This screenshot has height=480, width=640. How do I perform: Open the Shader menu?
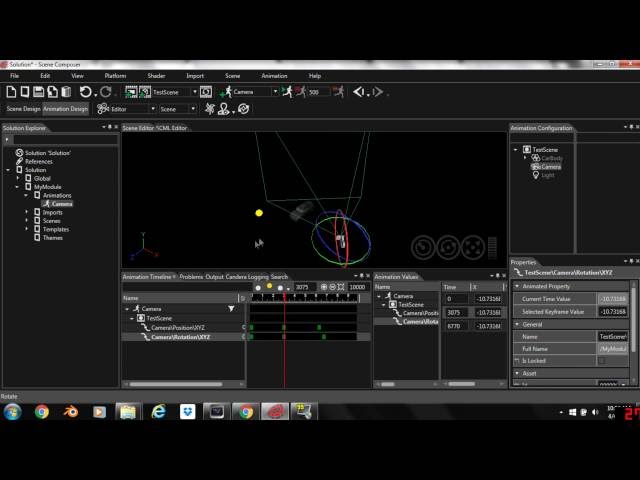coord(156,76)
